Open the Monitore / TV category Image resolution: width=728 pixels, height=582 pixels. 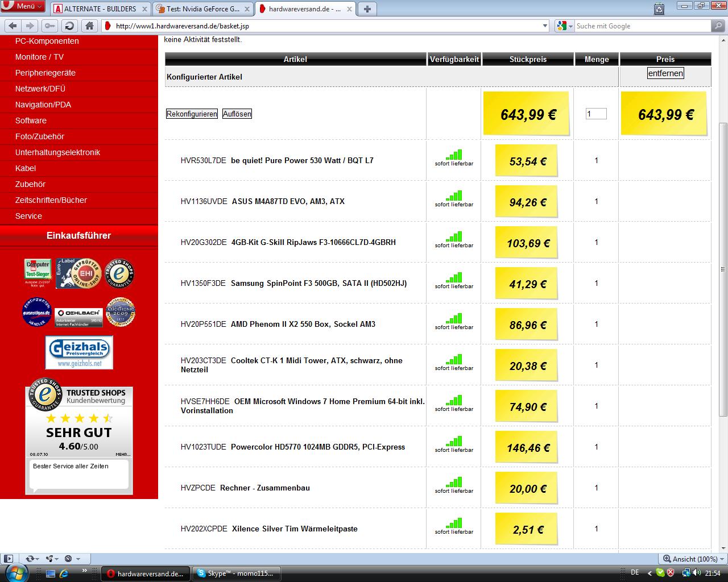tap(39, 57)
